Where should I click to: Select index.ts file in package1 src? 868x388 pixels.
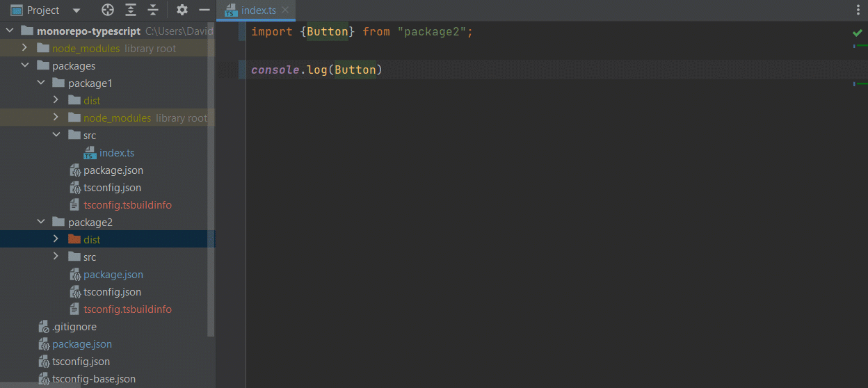point(117,153)
